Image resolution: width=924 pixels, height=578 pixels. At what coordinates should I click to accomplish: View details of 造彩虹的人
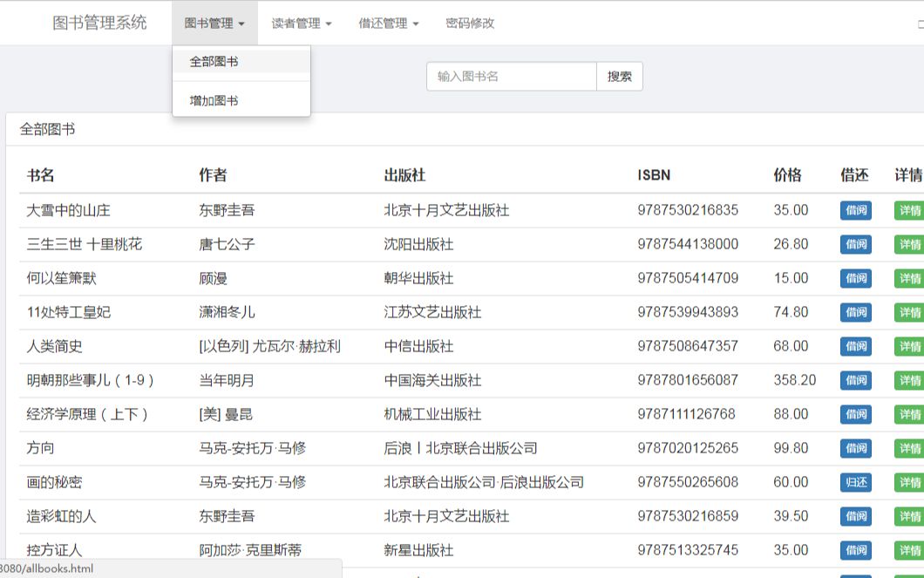(910, 516)
